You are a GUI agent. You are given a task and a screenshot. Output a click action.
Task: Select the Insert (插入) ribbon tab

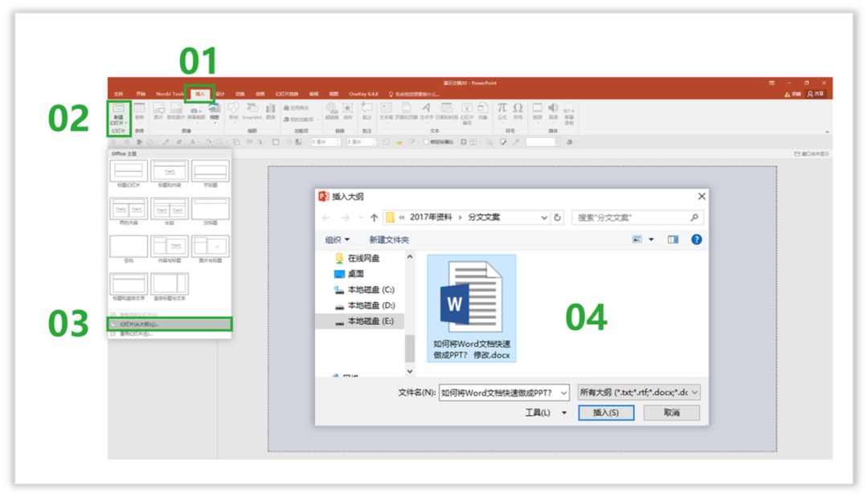tap(200, 94)
